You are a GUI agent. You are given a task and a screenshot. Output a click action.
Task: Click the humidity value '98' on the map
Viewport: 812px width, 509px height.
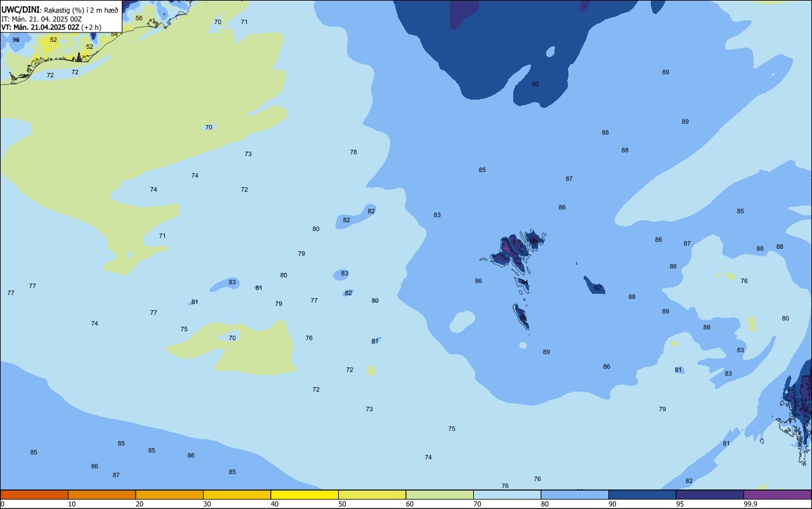[16, 40]
